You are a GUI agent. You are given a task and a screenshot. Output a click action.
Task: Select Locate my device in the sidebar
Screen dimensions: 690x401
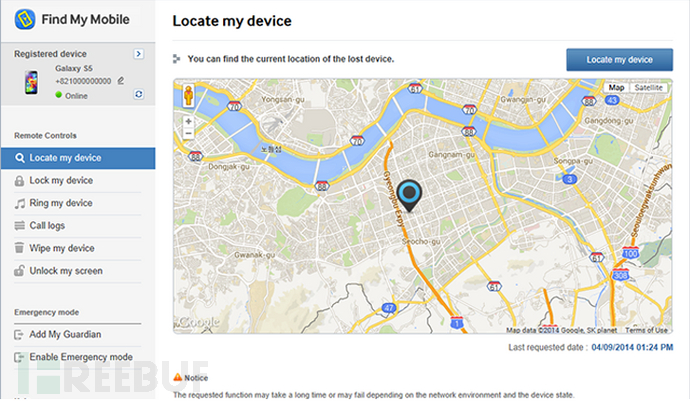tap(78, 158)
